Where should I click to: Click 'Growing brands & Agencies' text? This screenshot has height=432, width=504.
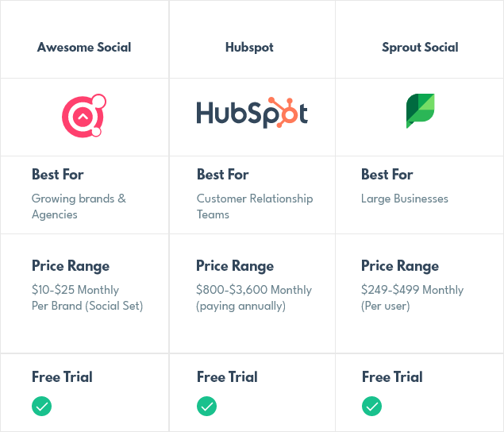click(79, 206)
